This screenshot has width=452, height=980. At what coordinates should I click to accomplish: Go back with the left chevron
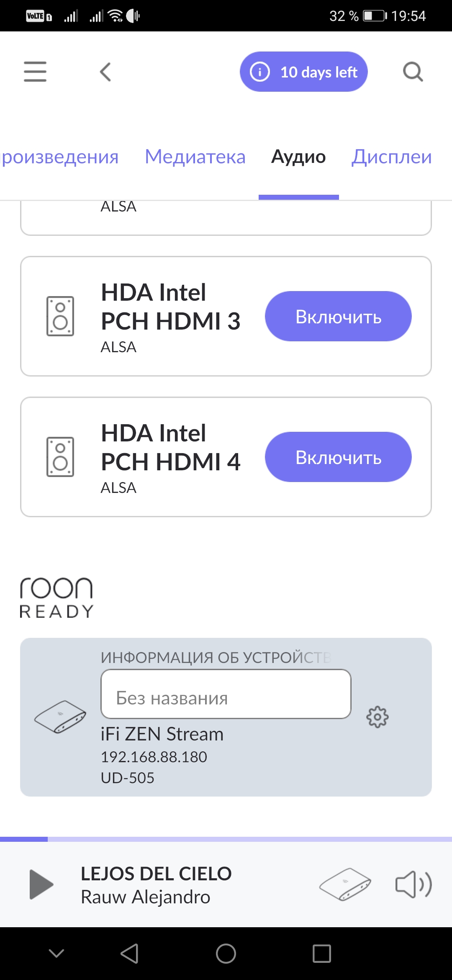pos(105,72)
